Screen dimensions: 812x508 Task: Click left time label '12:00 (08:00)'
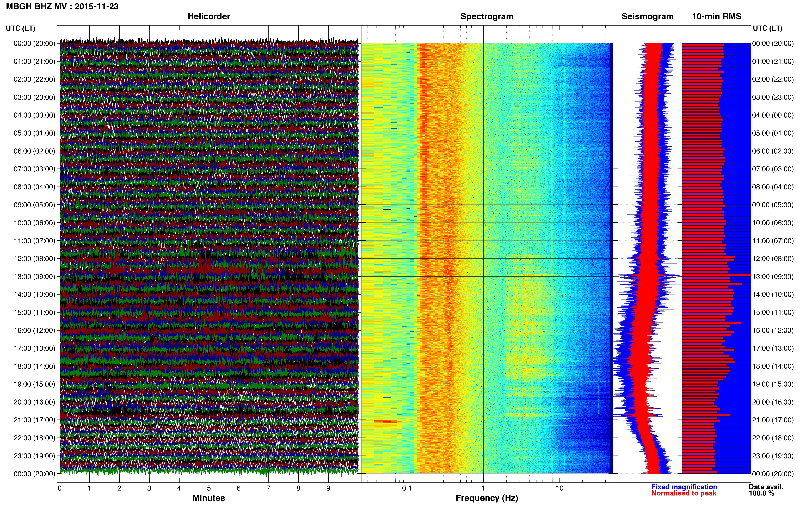pyautogui.click(x=34, y=259)
